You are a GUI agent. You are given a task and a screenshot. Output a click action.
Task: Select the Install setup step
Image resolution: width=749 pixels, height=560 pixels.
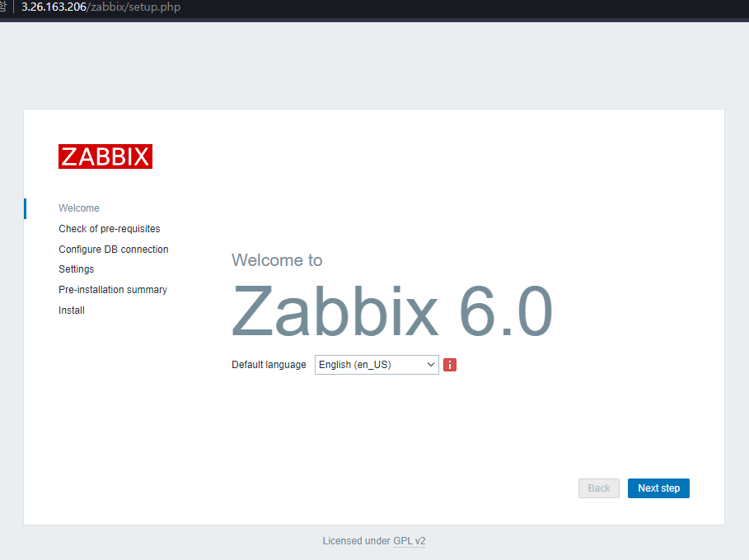(x=72, y=310)
